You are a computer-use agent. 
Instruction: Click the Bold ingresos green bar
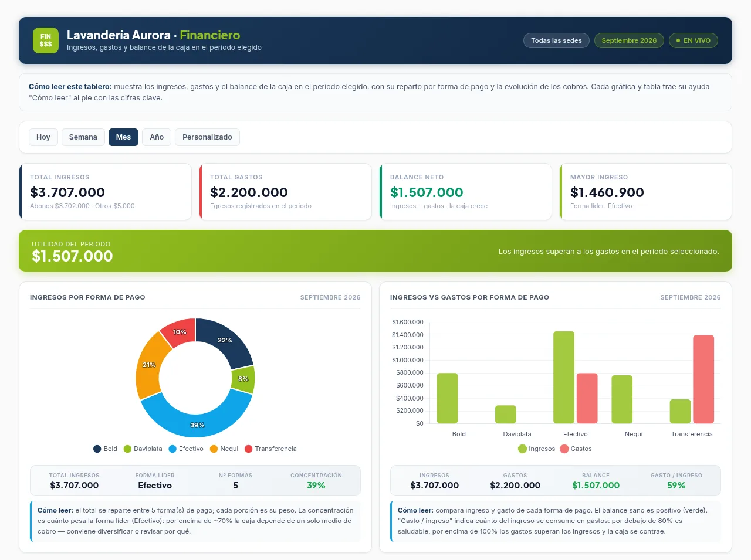447,398
